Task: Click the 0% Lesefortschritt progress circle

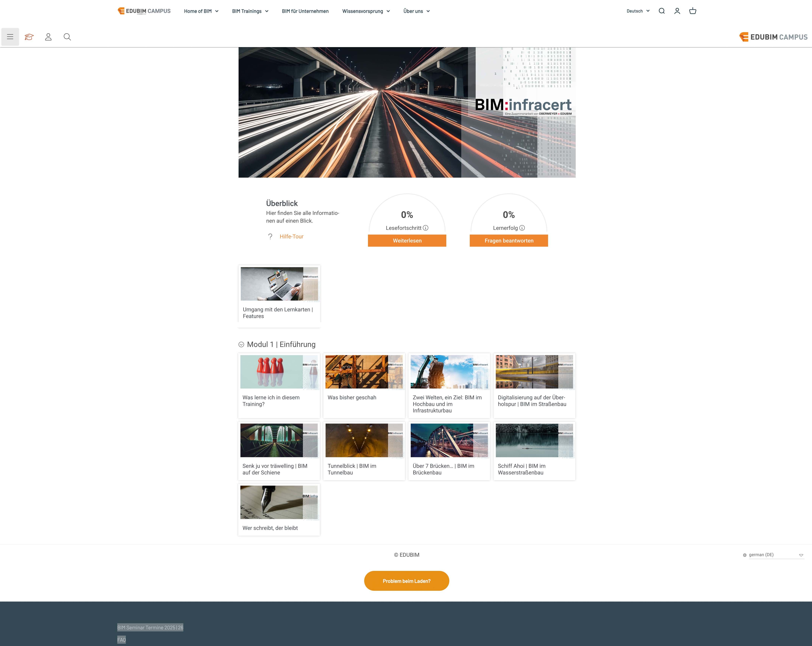Action: [x=407, y=215]
